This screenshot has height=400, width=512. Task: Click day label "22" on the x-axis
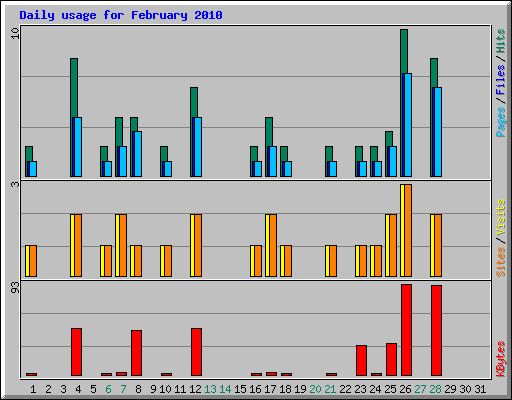tap(345, 389)
